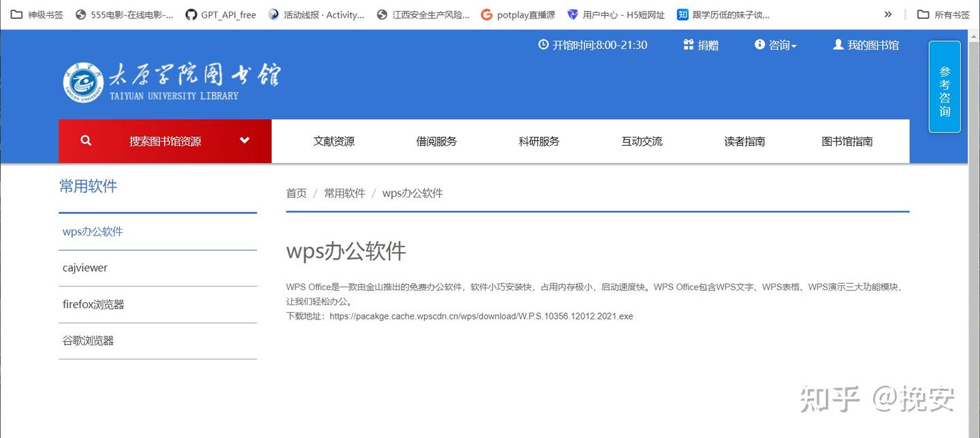Open the potplay直播源 bookmark

[x=518, y=14]
